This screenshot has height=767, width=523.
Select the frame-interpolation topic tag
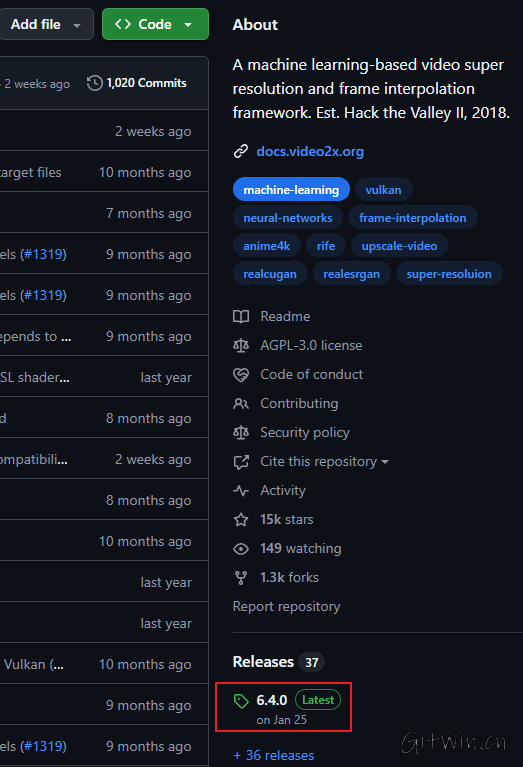pos(412,218)
